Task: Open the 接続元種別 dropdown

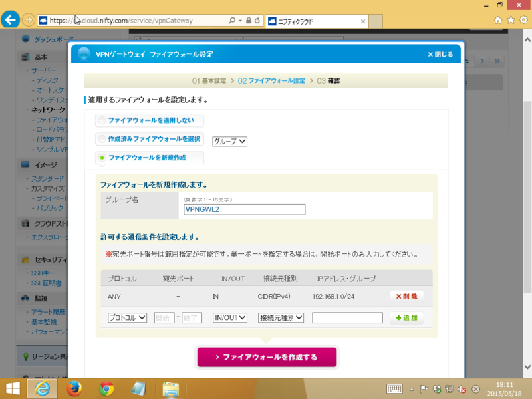Action: pos(281,318)
